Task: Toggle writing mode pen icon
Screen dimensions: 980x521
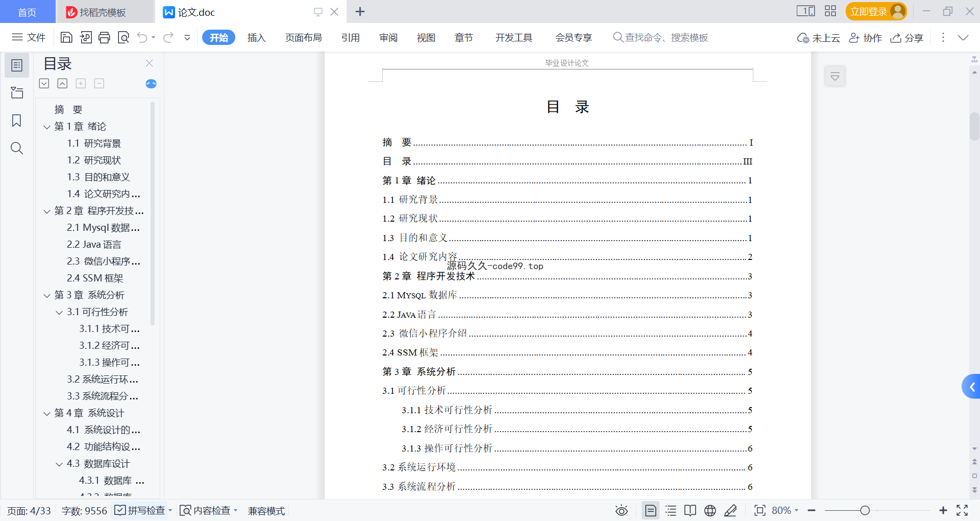Action: pos(730,510)
